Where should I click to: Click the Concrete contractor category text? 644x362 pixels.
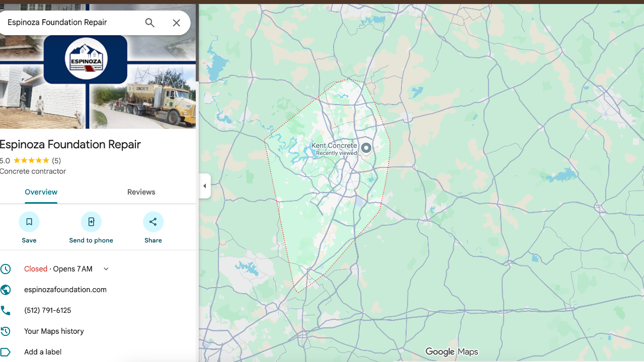pyautogui.click(x=33, y=171)
